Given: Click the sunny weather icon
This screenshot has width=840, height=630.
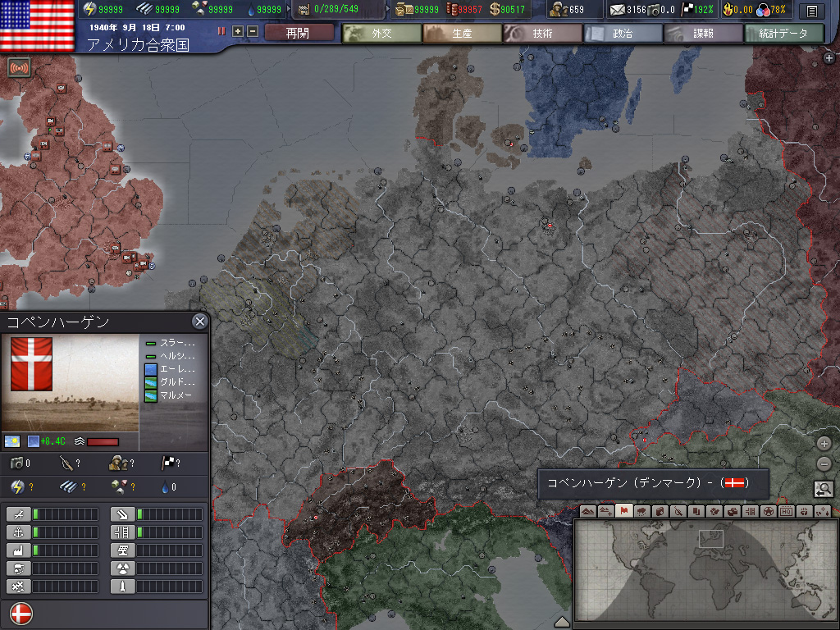Looking at the screenshot, I should pos(12,441).
